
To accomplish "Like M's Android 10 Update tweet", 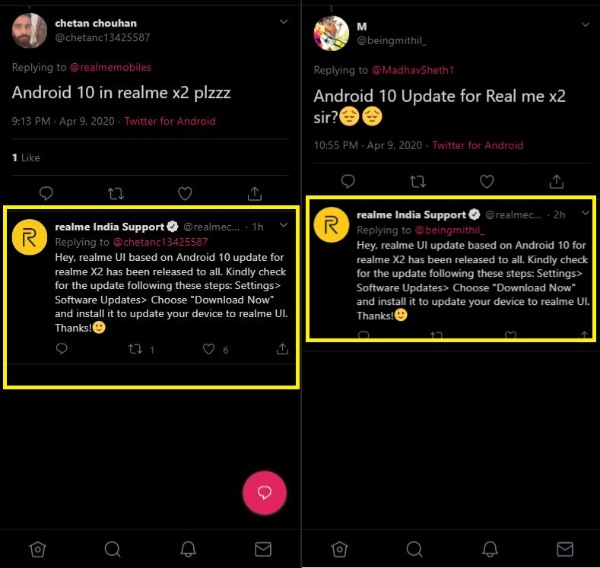I will (x=487, y=181).
